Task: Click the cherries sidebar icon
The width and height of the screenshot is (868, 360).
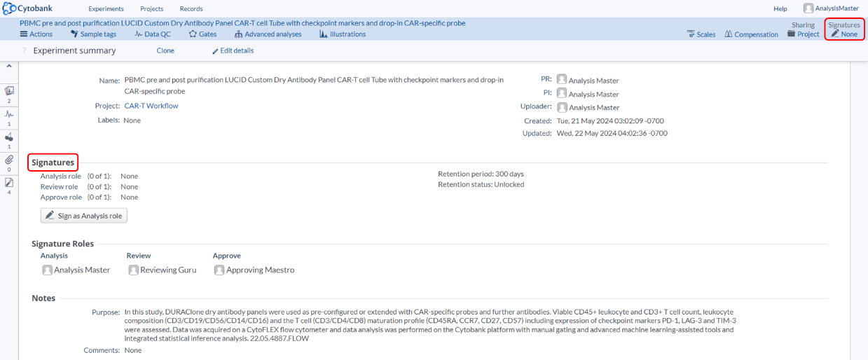Action: 9,137
